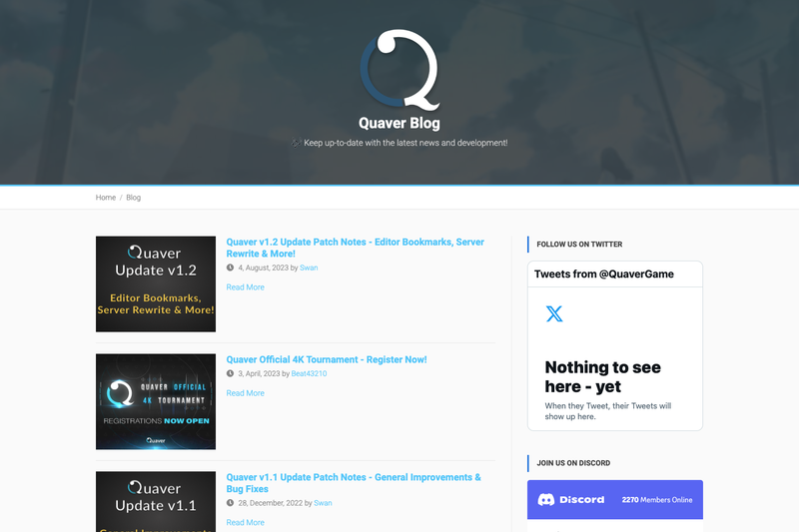This screenshot has width=799, height=532.
Task: Open author Swan on the v1.2 post
Action: pyautogui.click(x=309, y=267)
